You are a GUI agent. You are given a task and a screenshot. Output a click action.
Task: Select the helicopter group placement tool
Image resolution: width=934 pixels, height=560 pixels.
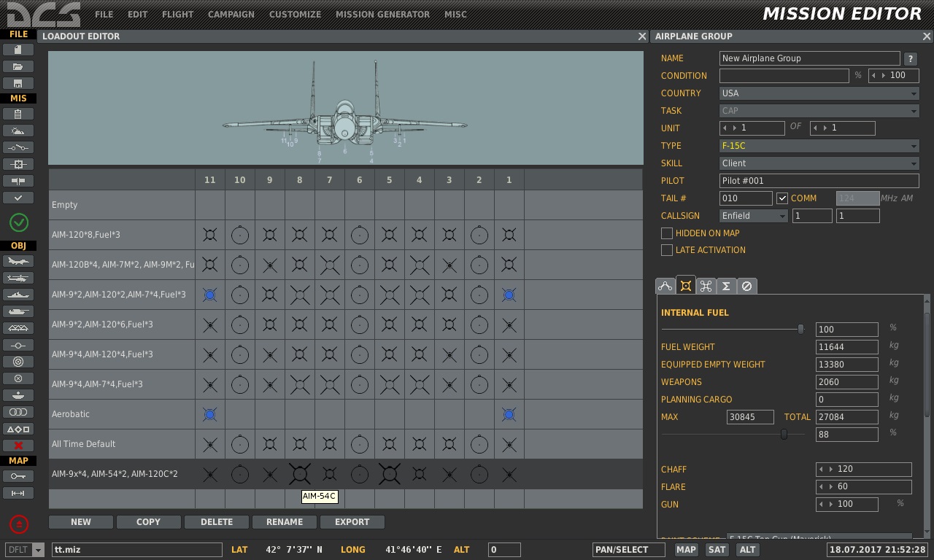pyautogui.click(x=18, y=278)
